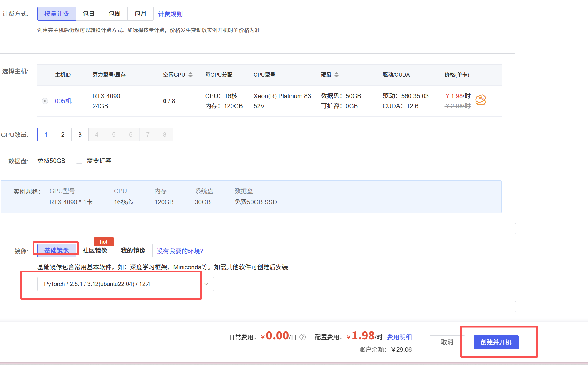Viewport: 588px width, 365px height.
Task: Open 费用明细 cost details link
Action: pos(399,337)
